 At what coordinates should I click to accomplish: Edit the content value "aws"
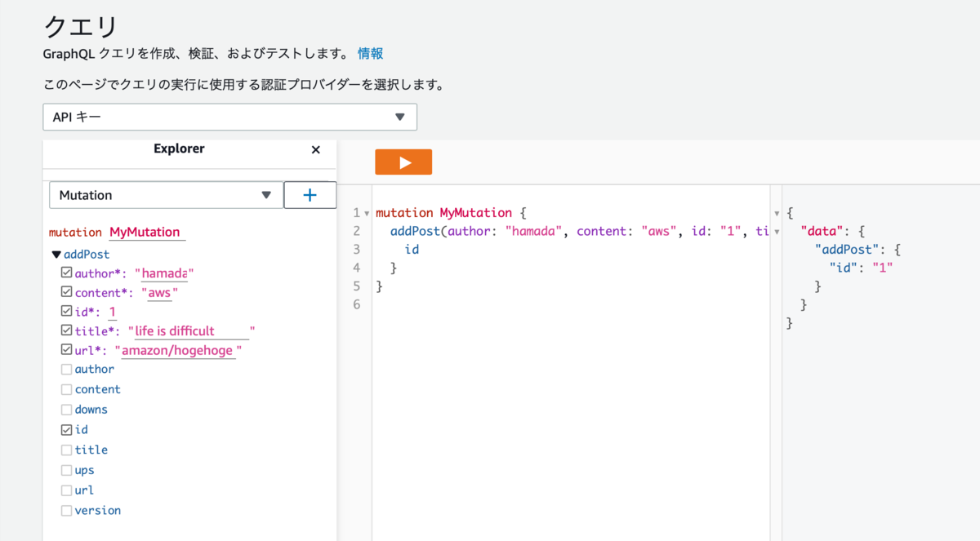point(159,293)
